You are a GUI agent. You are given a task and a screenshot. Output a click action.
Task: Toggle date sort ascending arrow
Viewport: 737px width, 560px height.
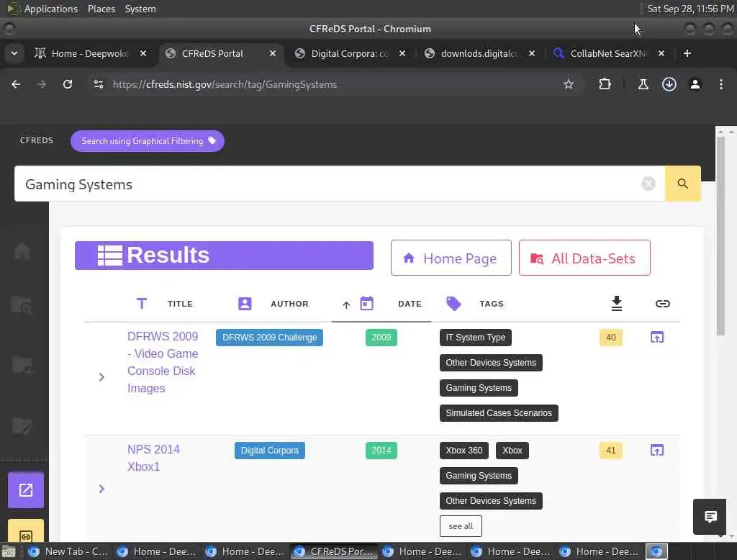click(346, 304)
